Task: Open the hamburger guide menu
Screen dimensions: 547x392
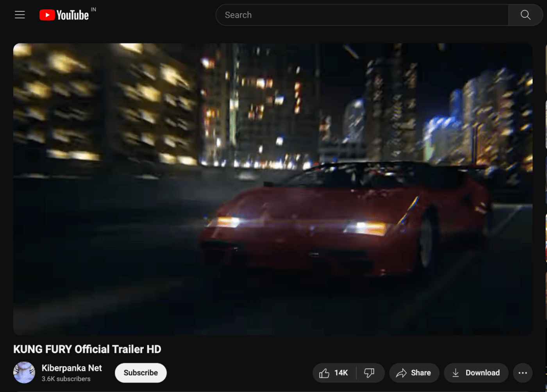Action: [20, 15]
